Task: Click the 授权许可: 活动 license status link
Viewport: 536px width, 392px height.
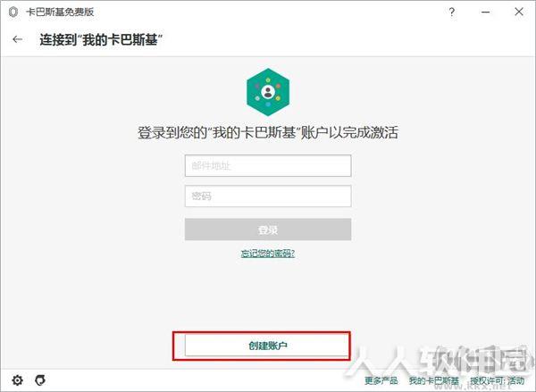Action: tap(498, 380)
